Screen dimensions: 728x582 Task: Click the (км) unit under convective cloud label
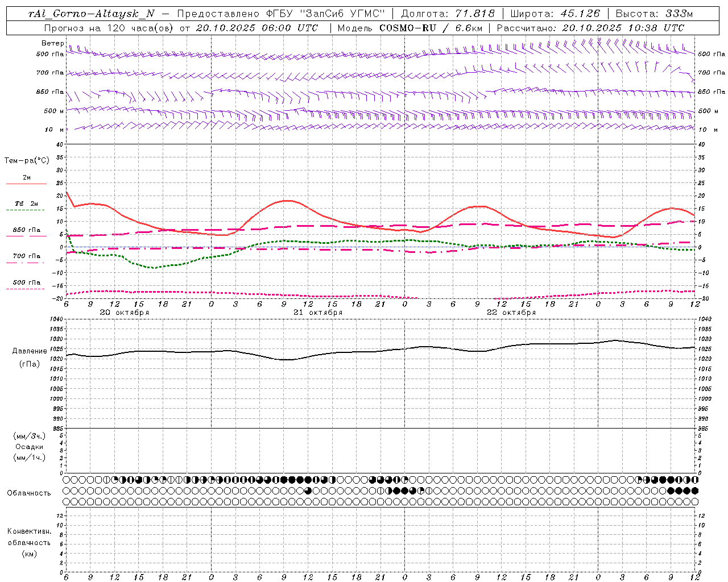pyautogui.click(x=29, y=554)
